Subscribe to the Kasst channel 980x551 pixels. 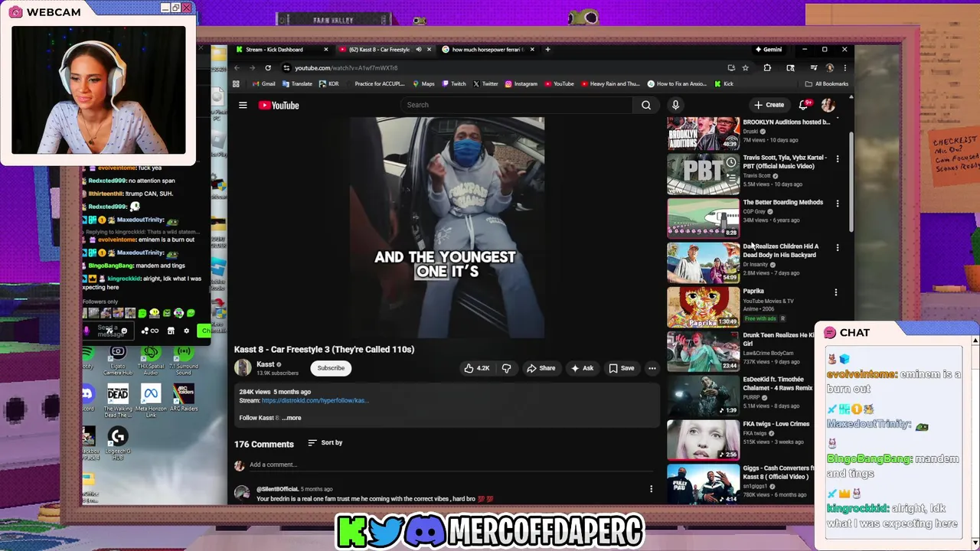pyautogui.click(x=331, y=368)
